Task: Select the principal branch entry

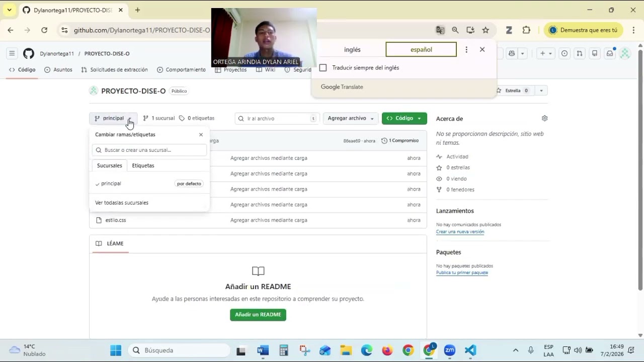Action: [149, 184]
